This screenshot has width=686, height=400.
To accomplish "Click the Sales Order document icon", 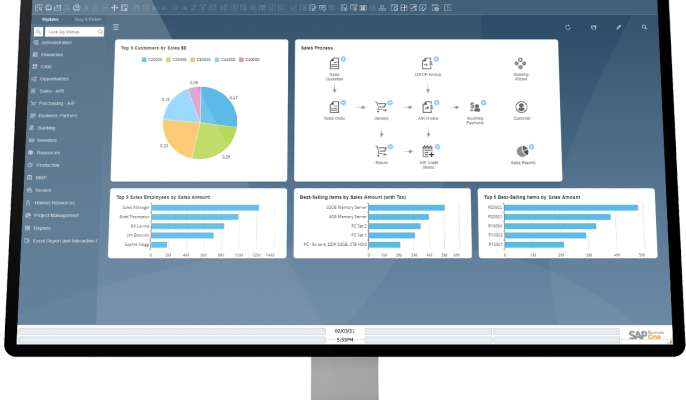I will 335,106.
